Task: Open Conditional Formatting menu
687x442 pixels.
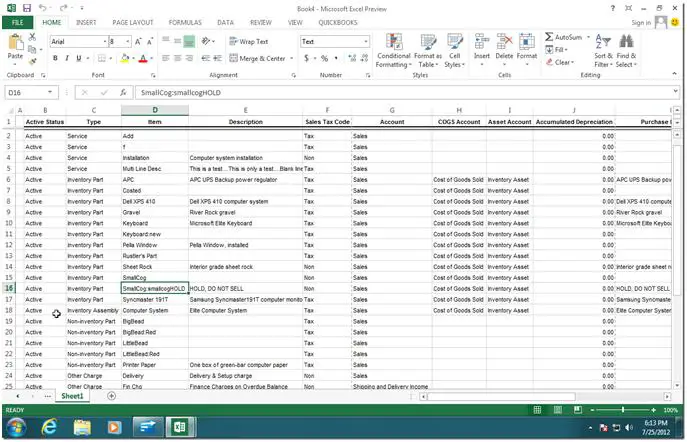Action: 394,51
